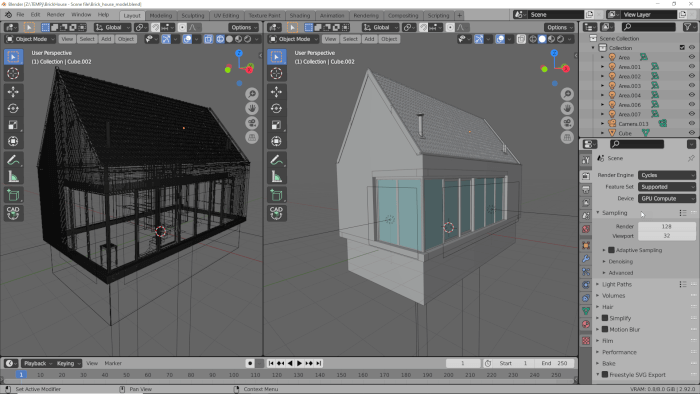Screen dimensions: 700x394
Task: Click Viewport samples field 32
Action: (x=667, y=236)
